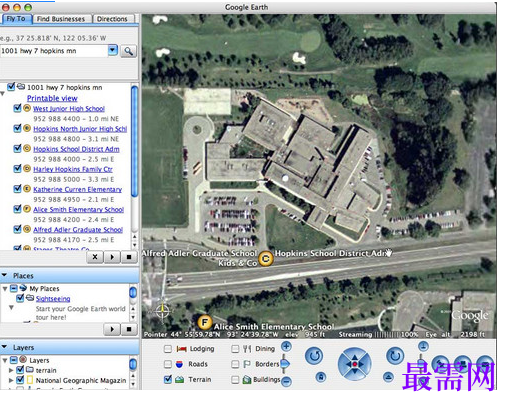Click the Terrain mountain icon
The image size is (514, 408).
[x=180, y=379]
